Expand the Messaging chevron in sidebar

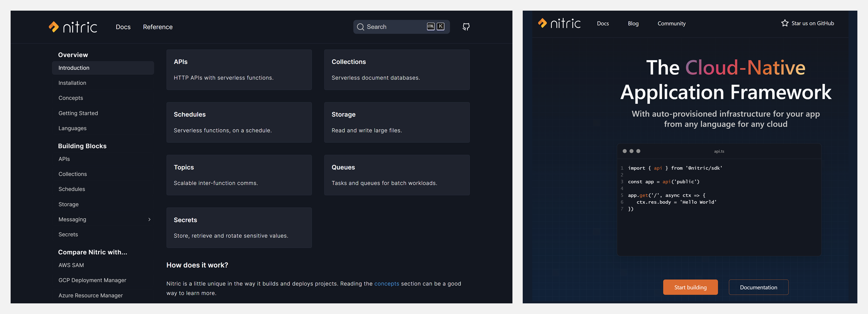pos(149,219)
